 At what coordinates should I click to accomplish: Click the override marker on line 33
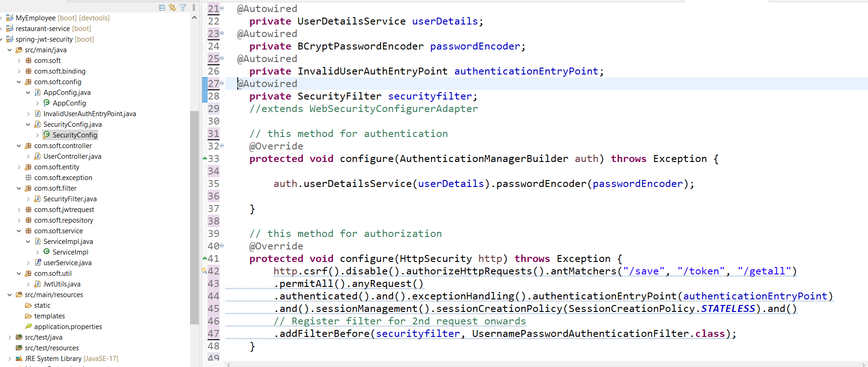coord(205,158)
